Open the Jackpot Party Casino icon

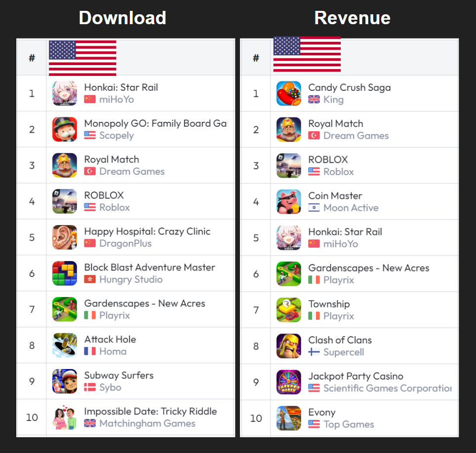pos(289,382)
